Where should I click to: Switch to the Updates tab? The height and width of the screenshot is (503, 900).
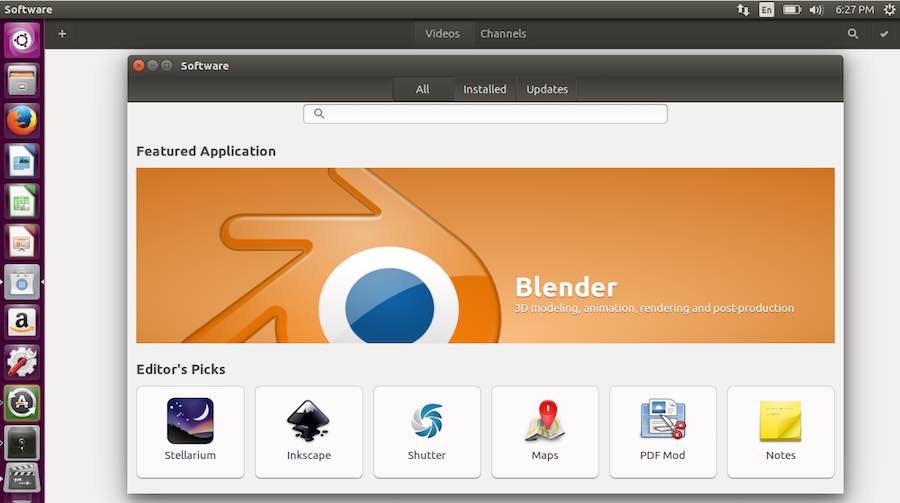click(547, 89)
